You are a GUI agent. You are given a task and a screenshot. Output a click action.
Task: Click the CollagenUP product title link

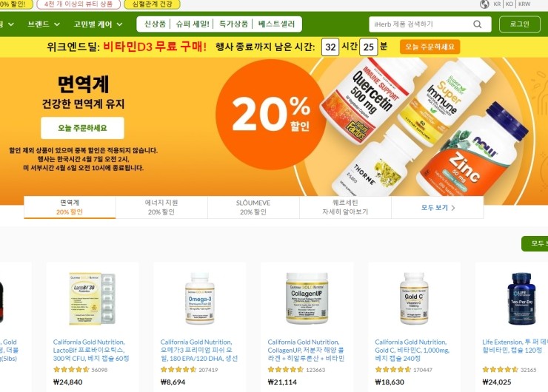coord(306,350)
